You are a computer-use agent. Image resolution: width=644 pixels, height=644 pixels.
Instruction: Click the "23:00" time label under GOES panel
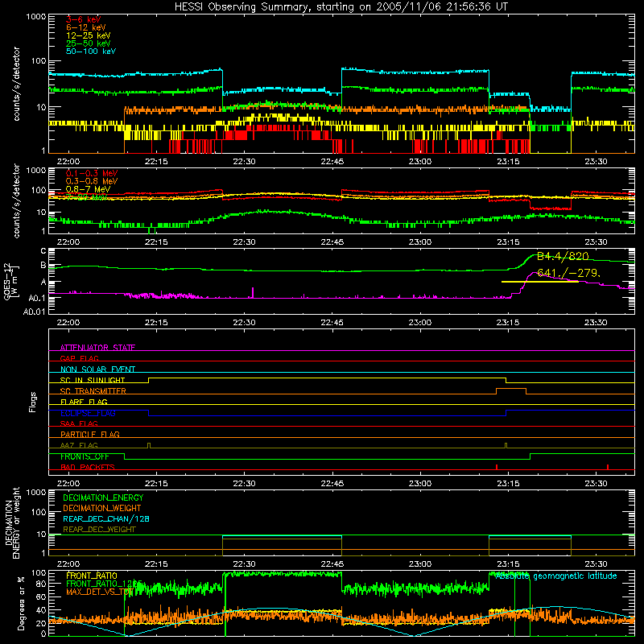[x=420, y=322]
